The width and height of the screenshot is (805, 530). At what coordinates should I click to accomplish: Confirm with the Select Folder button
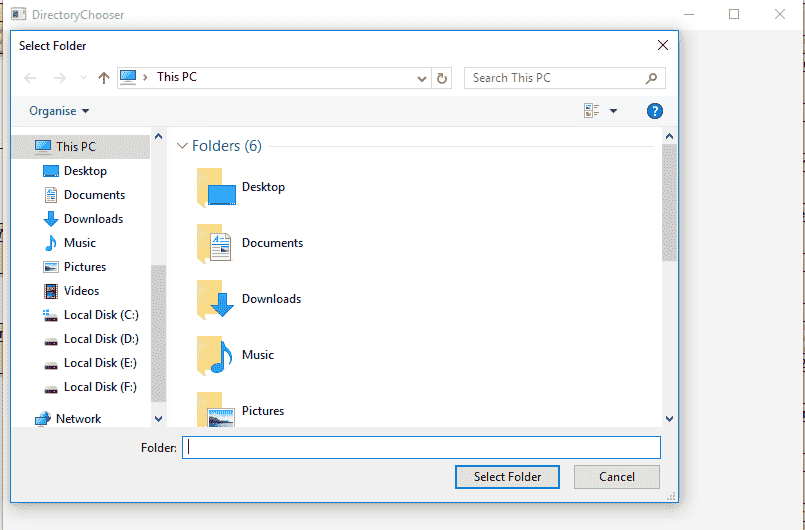(507, 477)
